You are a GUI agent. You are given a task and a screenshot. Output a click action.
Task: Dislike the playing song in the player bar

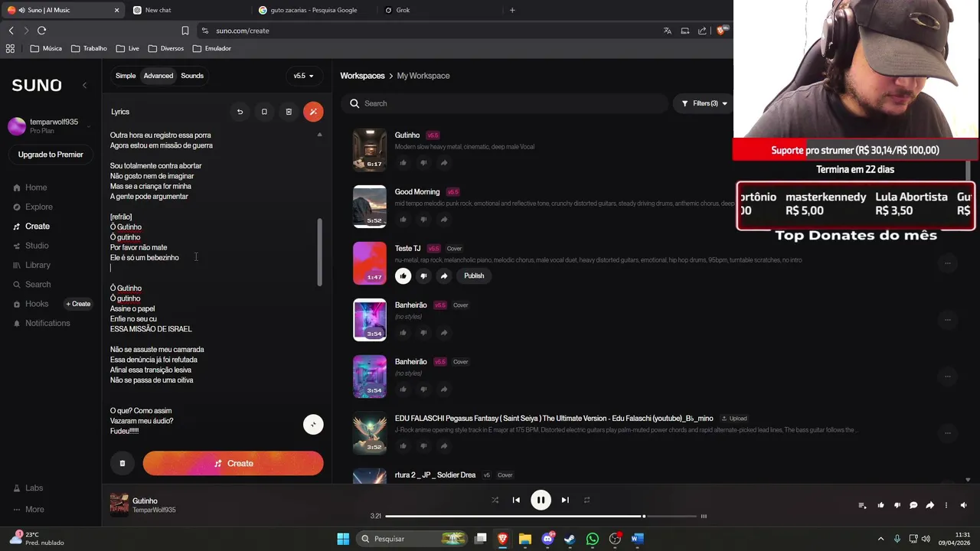pyautogui.click(x=897, y=505)
